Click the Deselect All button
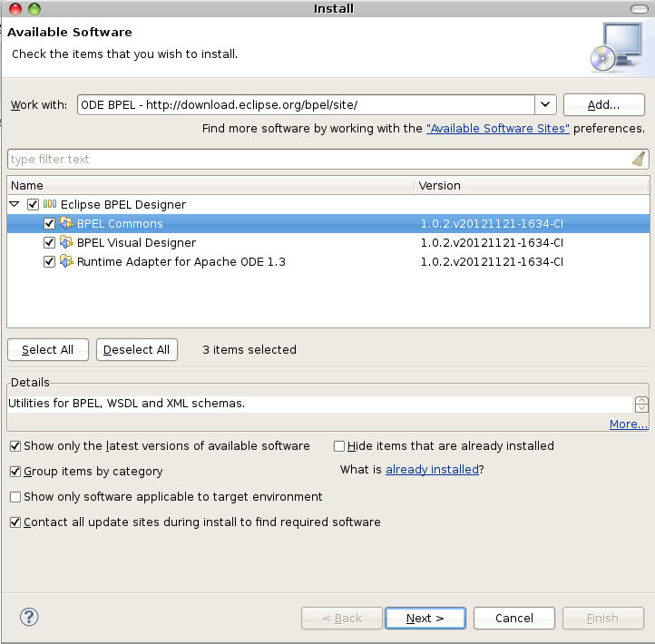This screenshot has width=655, height=644. [x=137, y=349]
